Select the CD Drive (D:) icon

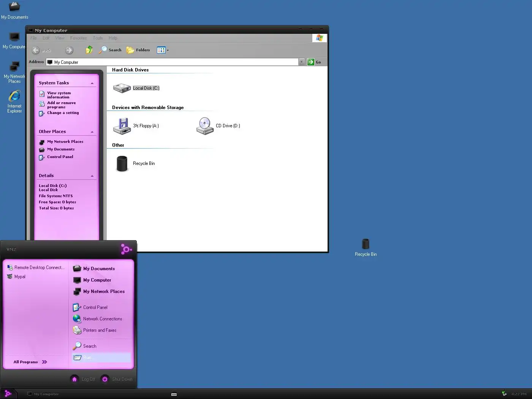[205, 126]
